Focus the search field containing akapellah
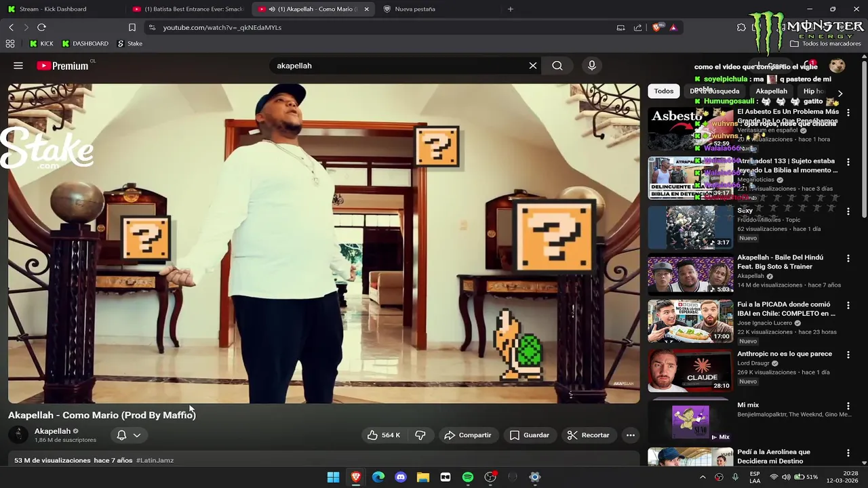The width and height of the screenshot is (868, 488). point(400,66)
